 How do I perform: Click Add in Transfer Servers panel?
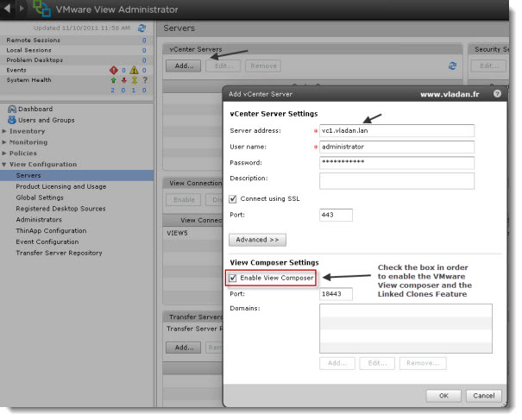pyautogui.click(x=184, y=348)
